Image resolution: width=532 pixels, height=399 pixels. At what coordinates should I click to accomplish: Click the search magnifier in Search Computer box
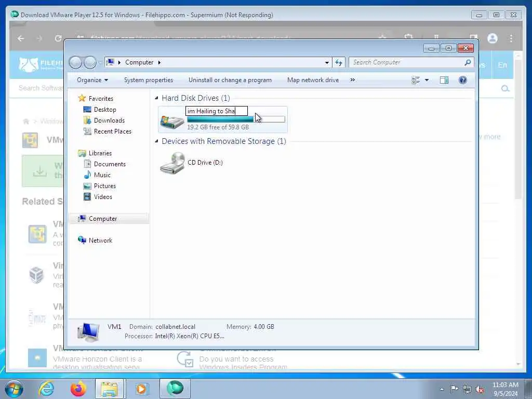tap(468, 62)
